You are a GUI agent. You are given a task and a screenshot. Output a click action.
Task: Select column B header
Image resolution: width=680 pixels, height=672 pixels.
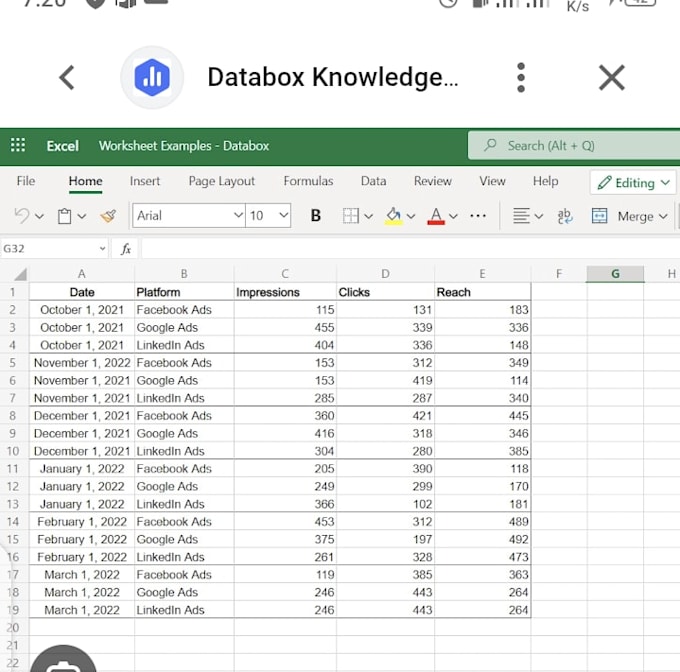[x=184, y=274]
